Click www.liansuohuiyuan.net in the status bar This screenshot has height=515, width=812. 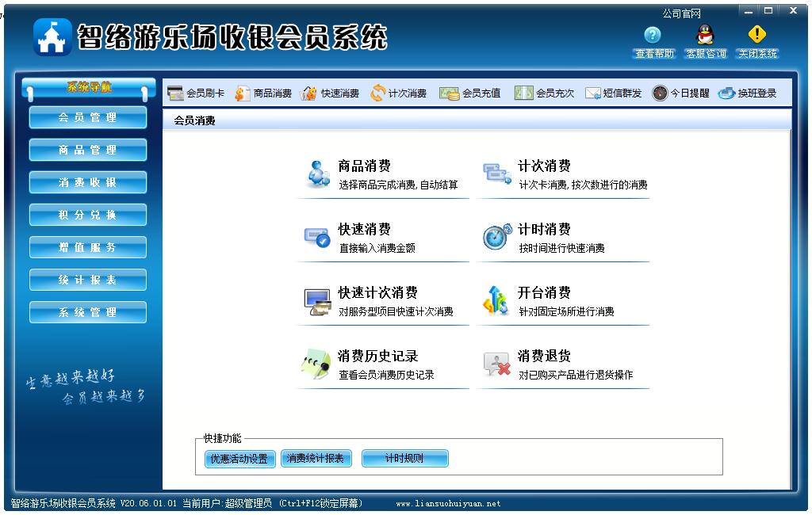click(448, 503)
